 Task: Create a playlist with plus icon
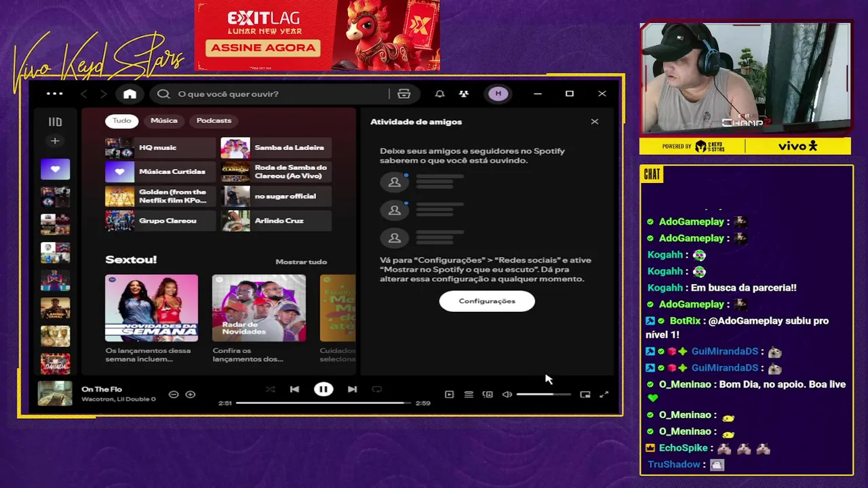coord(55,141)
